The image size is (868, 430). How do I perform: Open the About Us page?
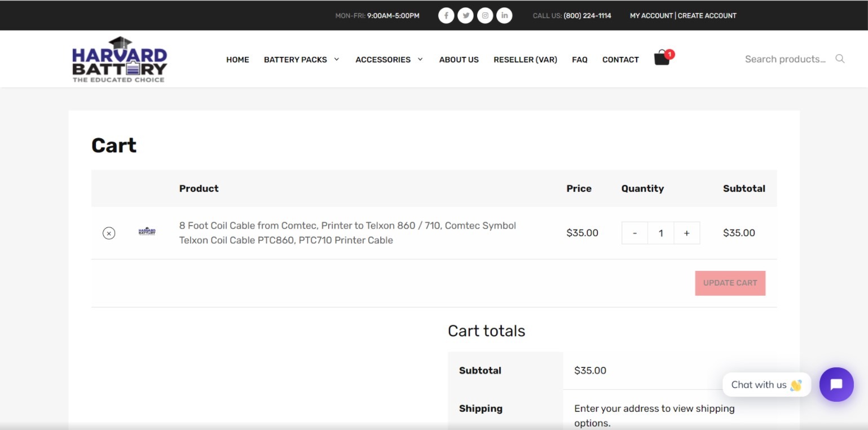coord(459,59)
